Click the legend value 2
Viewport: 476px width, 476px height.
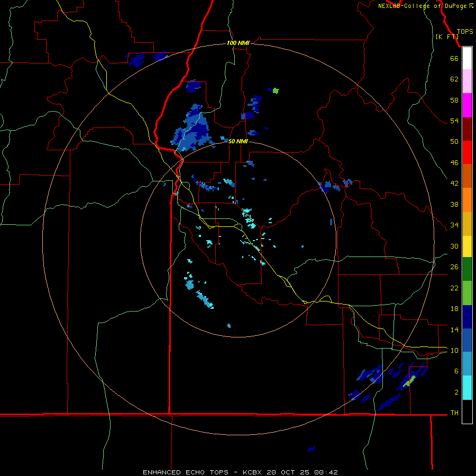[456, 392]
